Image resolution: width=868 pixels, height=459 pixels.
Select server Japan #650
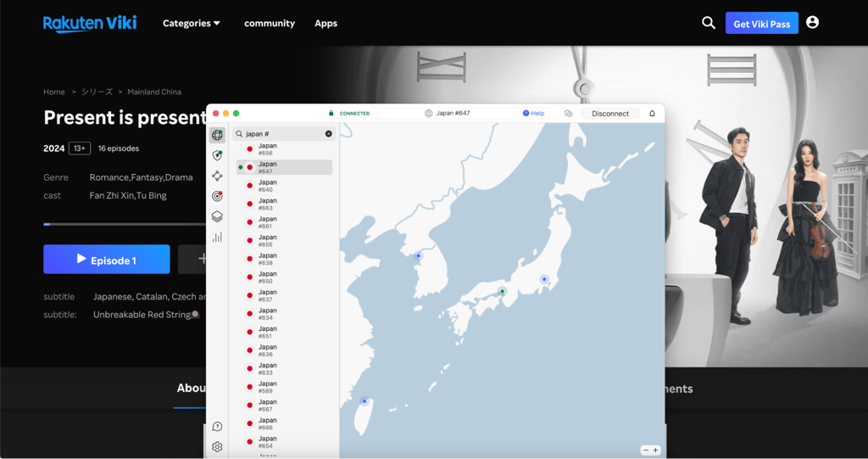(x=284, y=277)
